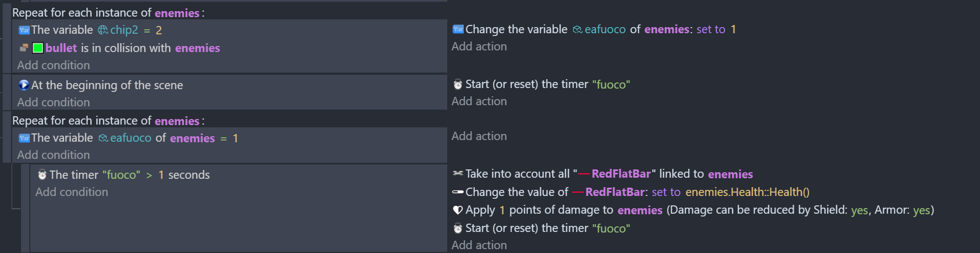The width and height of the screenshot is (980, 253).
Task: Click the 'enemies.Health::Health()' expression
Action: click(747, 192)
